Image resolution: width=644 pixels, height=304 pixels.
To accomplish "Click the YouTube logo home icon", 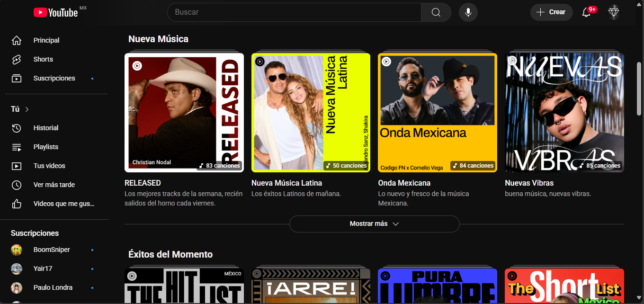I will 55,12.
